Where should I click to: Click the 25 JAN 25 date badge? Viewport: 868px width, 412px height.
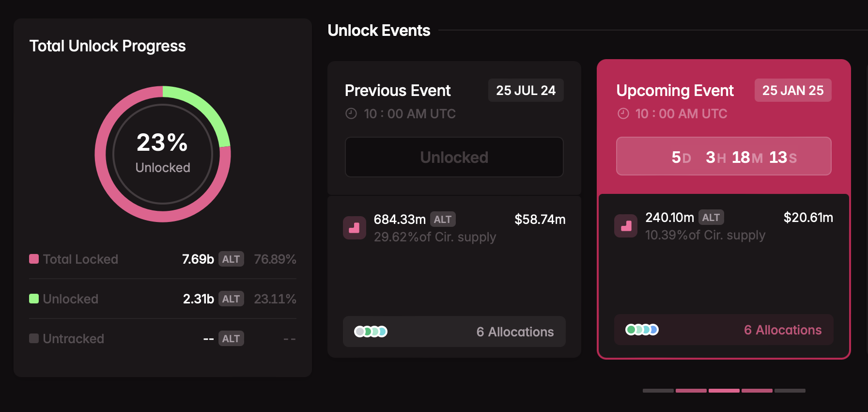(792, 91)
